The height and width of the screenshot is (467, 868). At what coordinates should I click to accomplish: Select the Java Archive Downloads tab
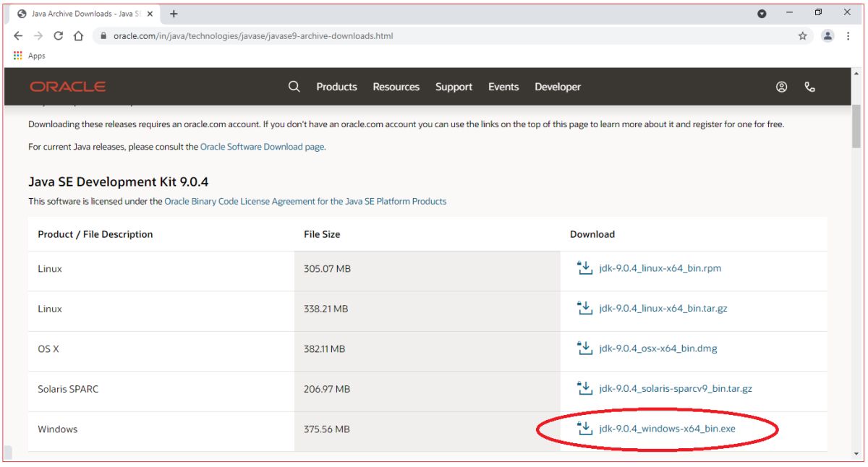tap(85, 14)
